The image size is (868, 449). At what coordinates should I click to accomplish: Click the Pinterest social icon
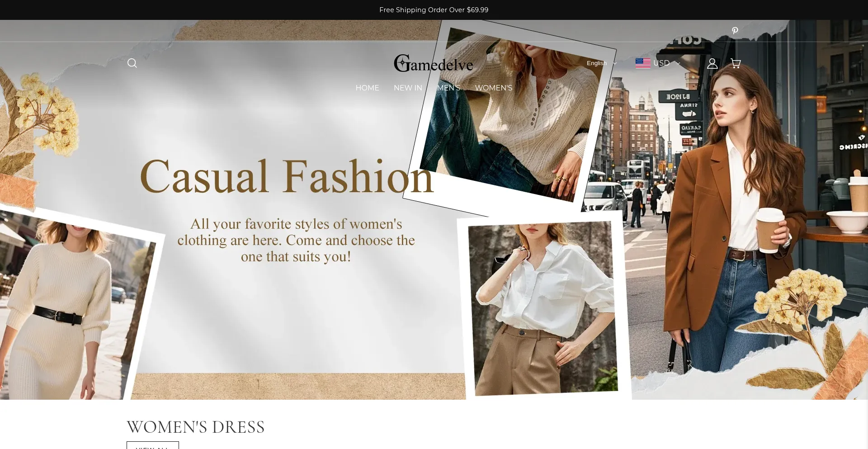click(x=735, y=31)
